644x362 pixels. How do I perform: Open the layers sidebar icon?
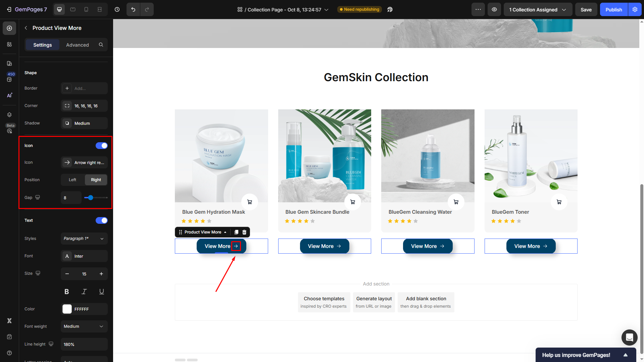pyautogui.click(x=9, y=115)
